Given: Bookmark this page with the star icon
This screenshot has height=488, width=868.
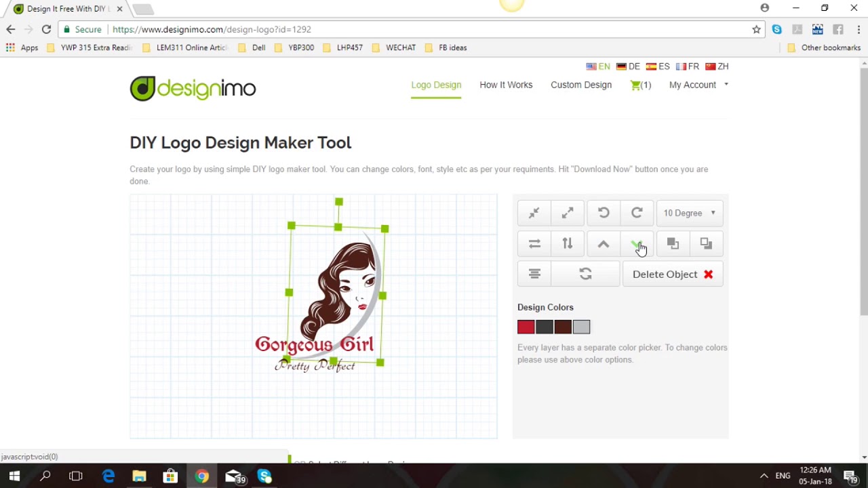Looking at the screenshot, I should (756, 29).
